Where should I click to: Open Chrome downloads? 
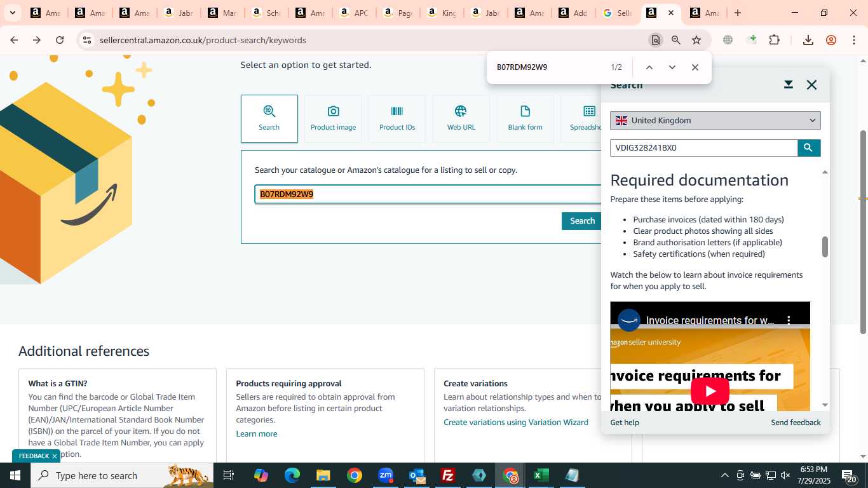pos(808,40)
